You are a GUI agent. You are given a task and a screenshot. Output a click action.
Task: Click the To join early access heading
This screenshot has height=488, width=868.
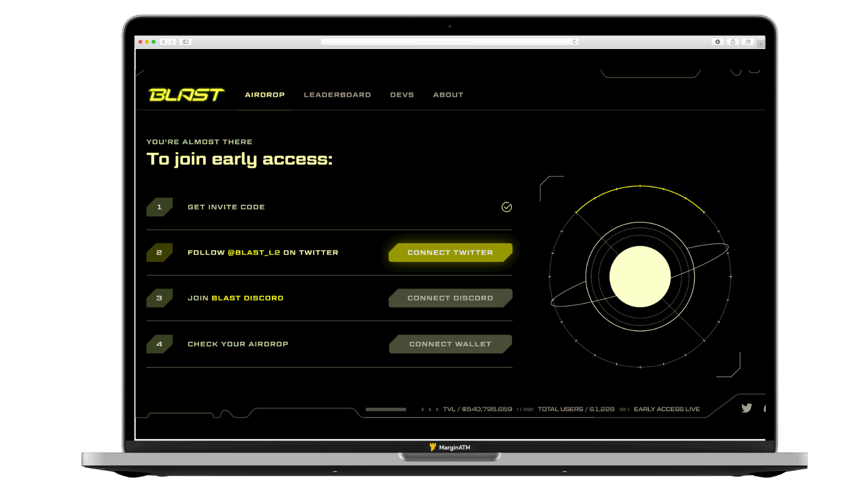coord(239,159)
